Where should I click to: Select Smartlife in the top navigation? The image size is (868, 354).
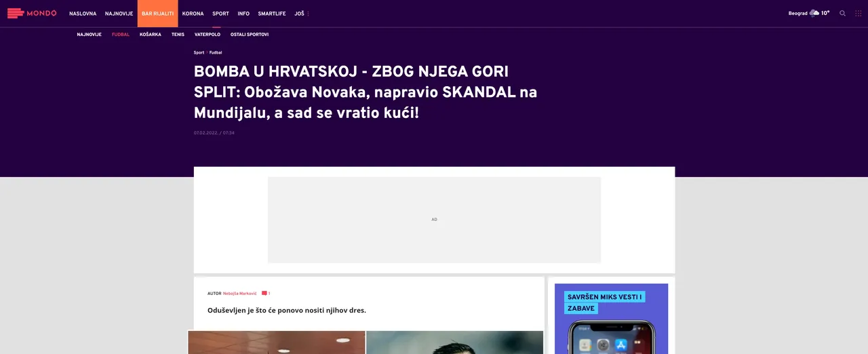click(x=272, y=14)
